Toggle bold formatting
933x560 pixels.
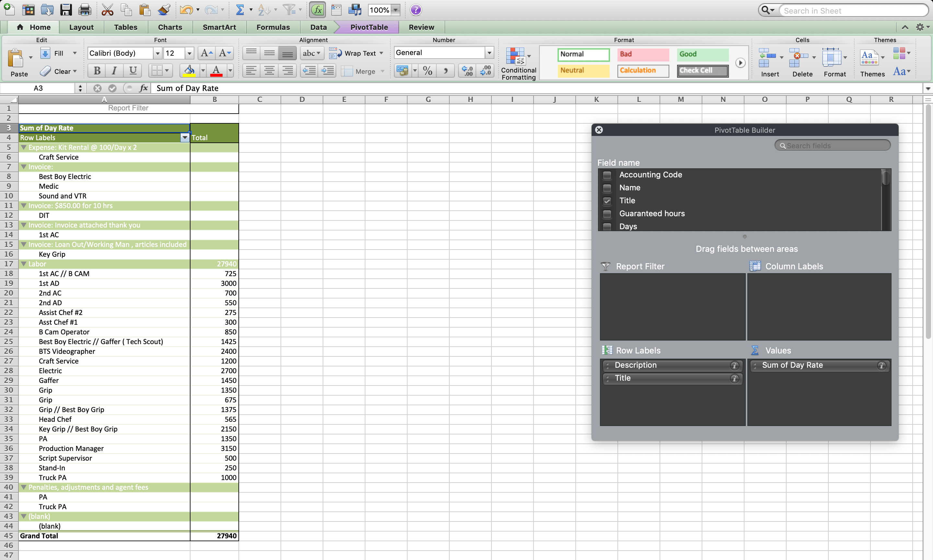[97, 71]
